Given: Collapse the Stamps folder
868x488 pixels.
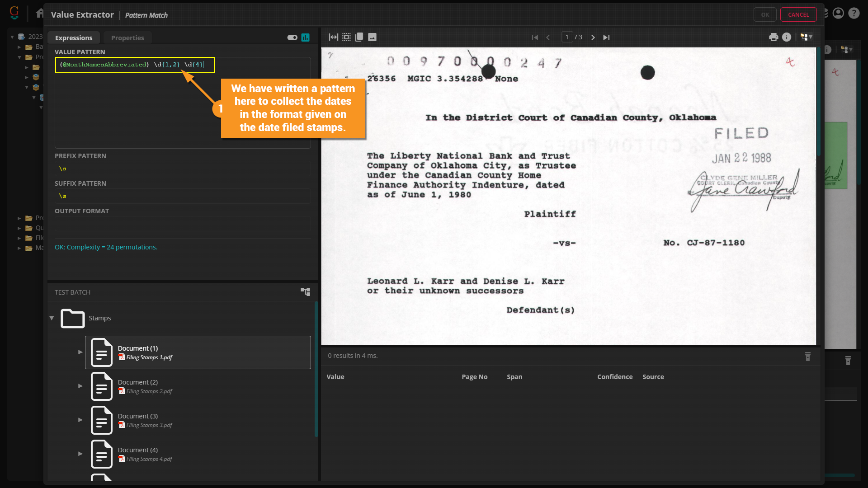Looking at the screenshot, I should 52,318.
